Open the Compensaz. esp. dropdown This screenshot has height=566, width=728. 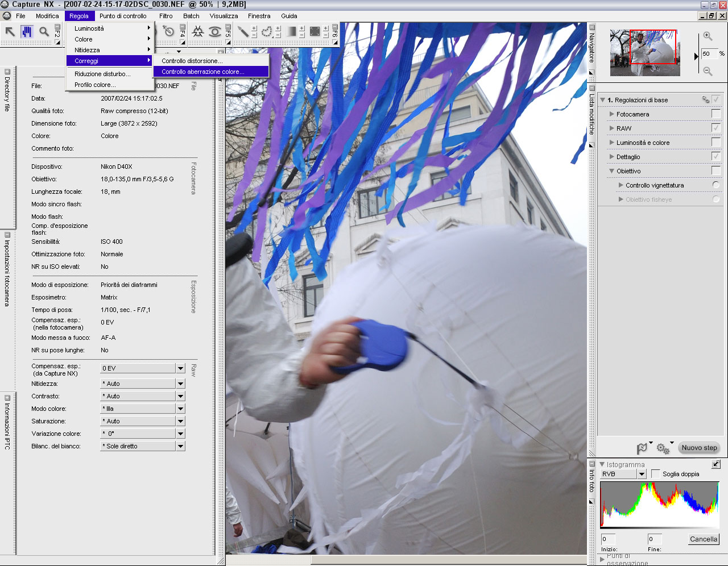tap(180, 368)
